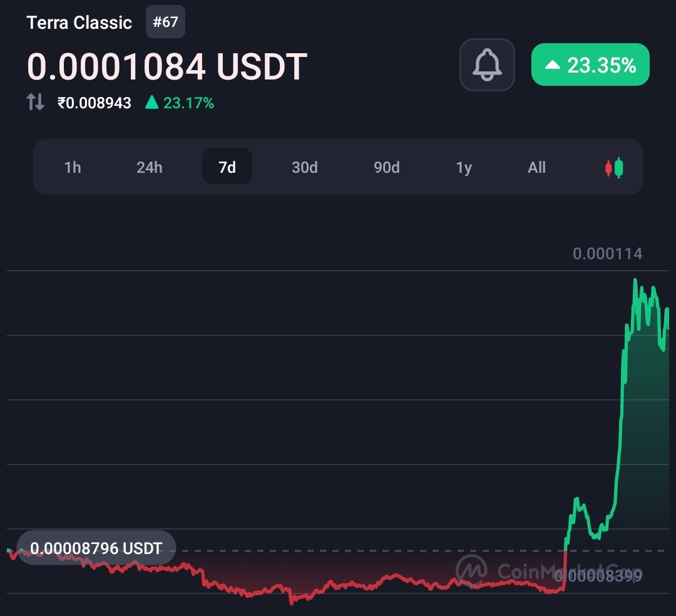Screen dimensions: 676x616
Task: Click the Terra Classic coin name
Action: click(x=79, y=23)
